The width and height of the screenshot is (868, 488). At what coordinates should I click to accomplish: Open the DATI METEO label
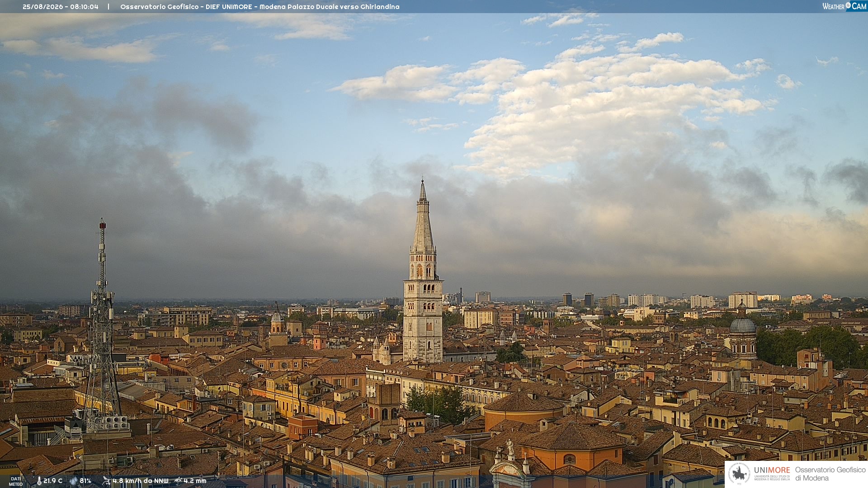click(16, 482)
